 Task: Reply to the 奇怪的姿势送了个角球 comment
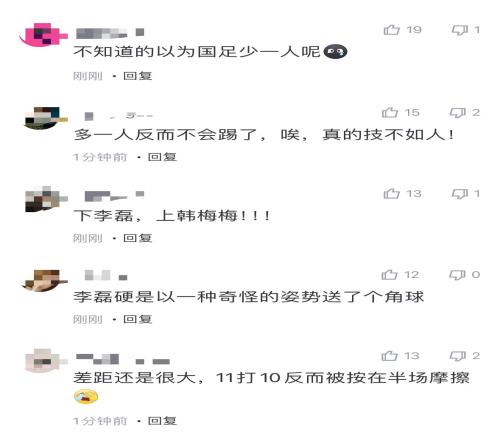click(x=138, y=319)
